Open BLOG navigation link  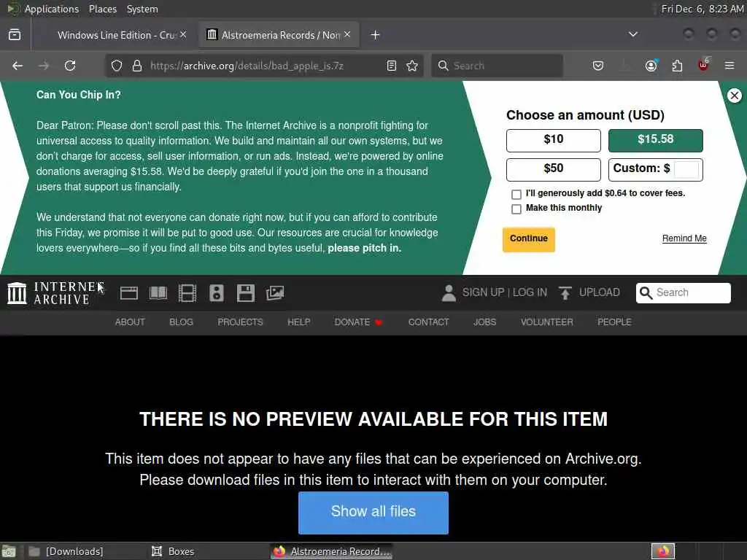click(x=181, y=322)
